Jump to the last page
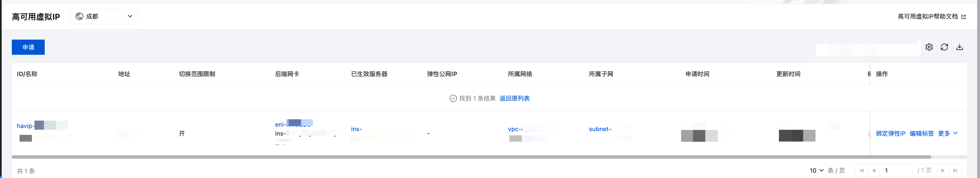980x178 pixels. click(955, 171)
